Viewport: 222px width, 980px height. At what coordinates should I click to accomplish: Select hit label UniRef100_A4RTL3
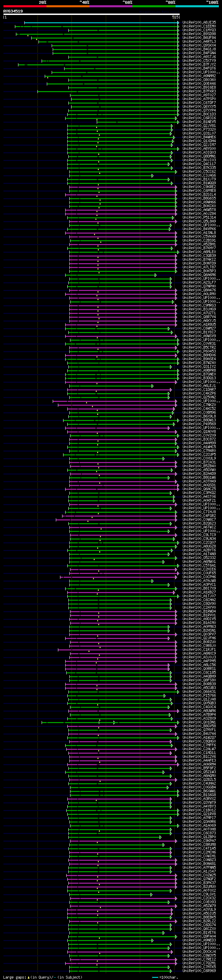(x=199, y=41)
